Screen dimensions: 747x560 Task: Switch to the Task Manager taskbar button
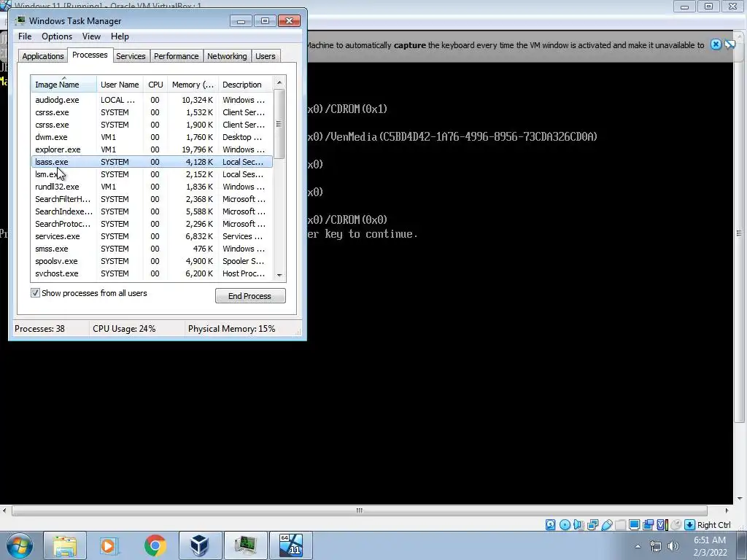pyautogui.click(x=245, y=545)
